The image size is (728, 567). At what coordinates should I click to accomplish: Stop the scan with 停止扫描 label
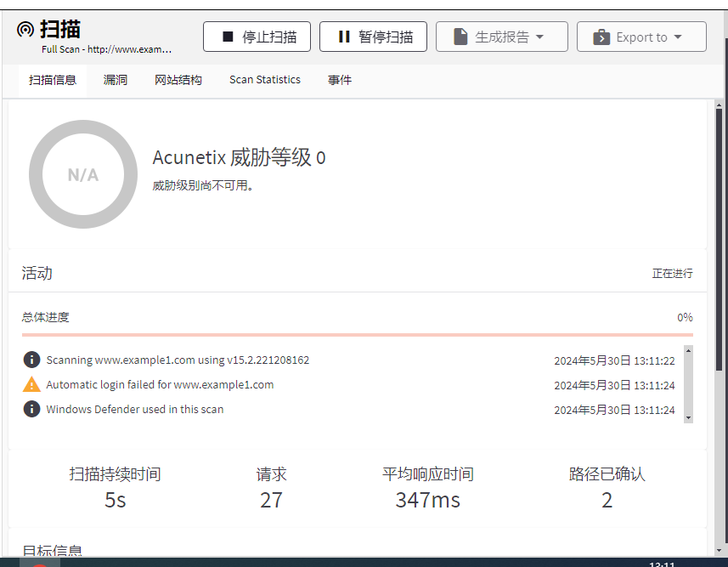pyautogui.click(x=269, y=37)
